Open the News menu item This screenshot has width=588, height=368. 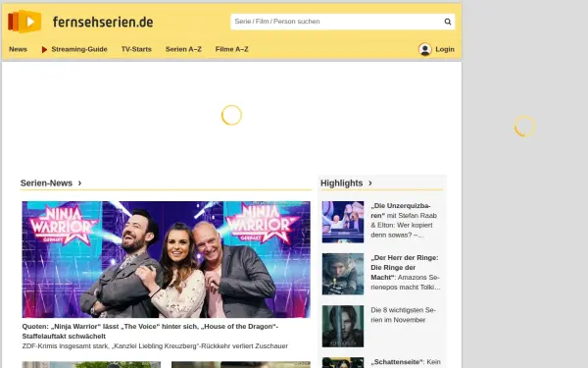click(18, 49)
